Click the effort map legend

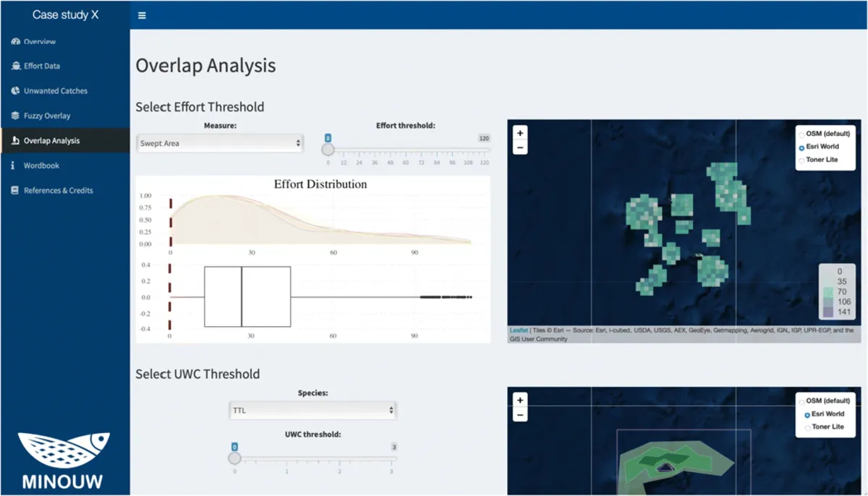[838, 291]
